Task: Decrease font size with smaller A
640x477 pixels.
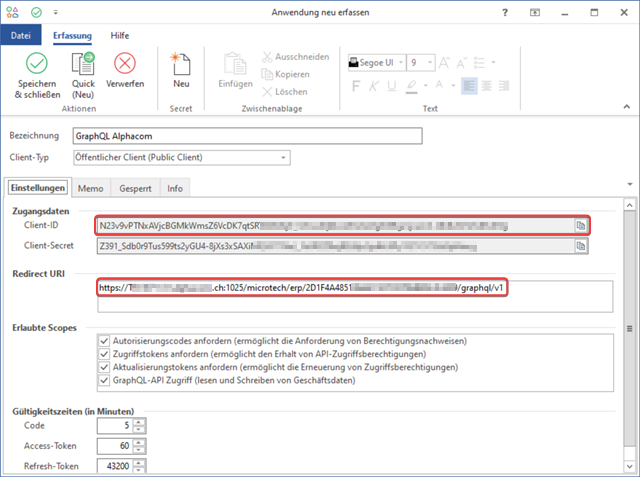Action: [462, 63]
